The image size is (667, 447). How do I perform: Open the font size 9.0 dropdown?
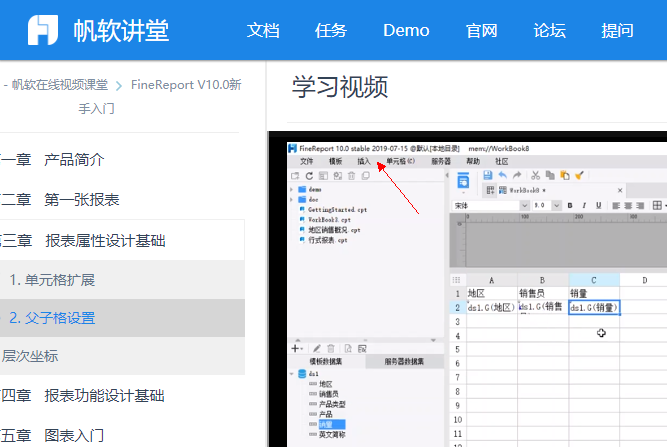coord(556,205)
